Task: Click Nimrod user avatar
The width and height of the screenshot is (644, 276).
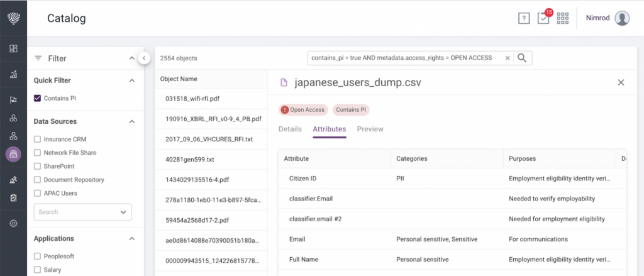Action: point(622,18)
